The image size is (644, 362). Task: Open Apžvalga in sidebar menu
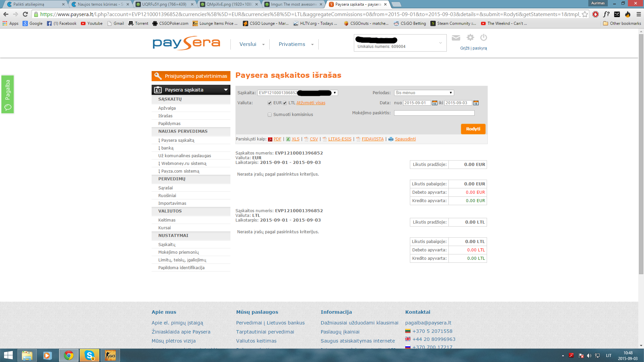point(167,108)
